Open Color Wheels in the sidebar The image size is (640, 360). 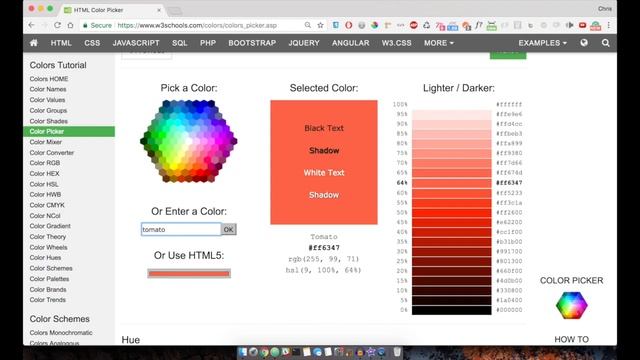pyautogui.click(x=49, y=247)
